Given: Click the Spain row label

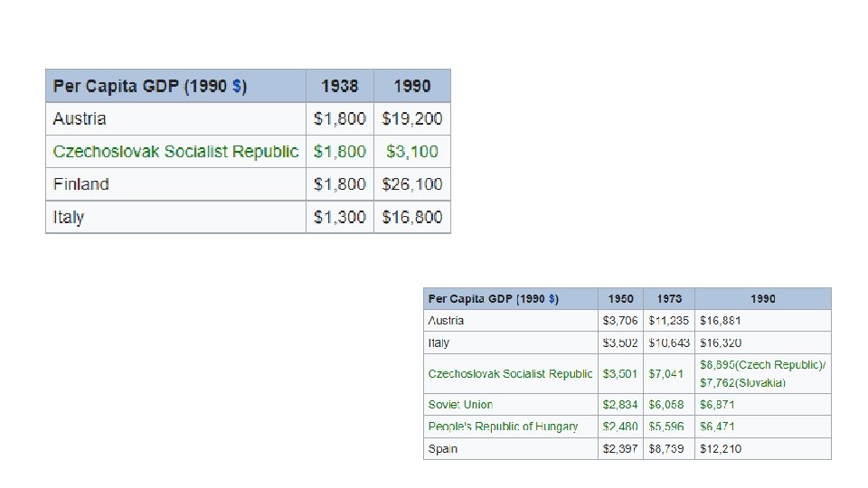Looking at the screenshot, I should coord(443,449).
